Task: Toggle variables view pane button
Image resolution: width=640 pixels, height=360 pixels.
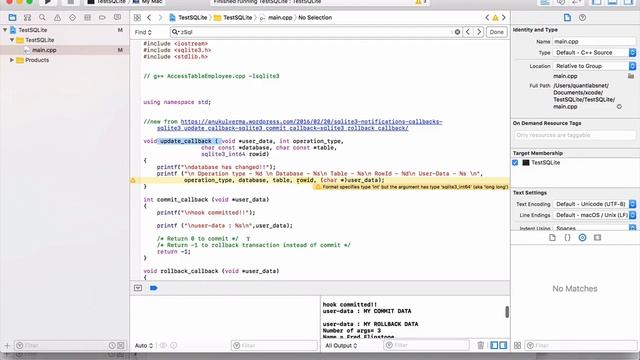Action: [494, 346]
